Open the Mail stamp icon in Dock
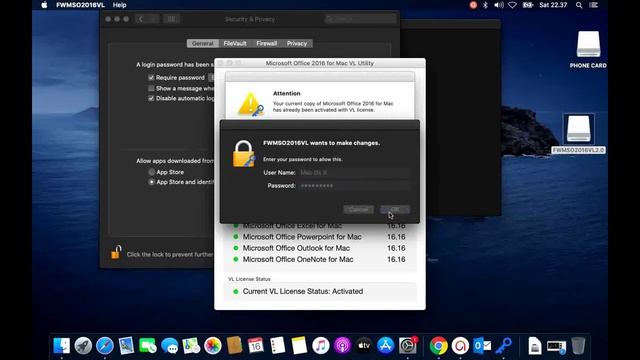Screen dimensions: 640x360 click(x=127, y=346)
